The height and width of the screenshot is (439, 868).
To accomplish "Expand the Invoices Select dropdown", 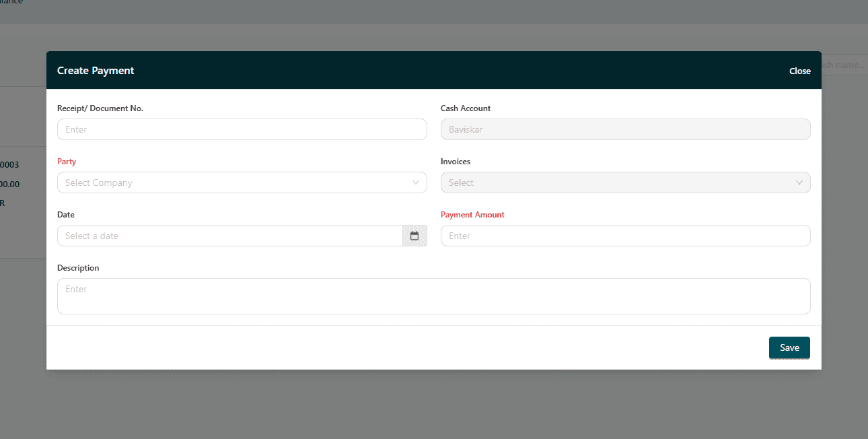I will tap(626, 182).
